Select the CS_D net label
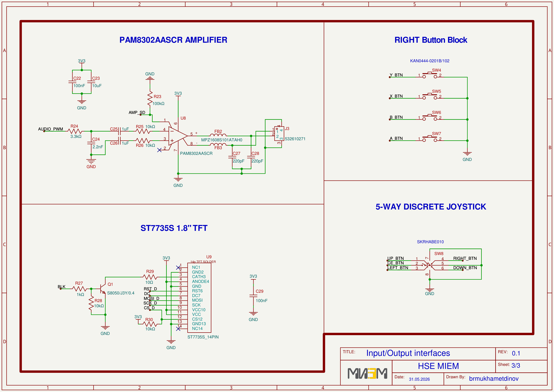The image size is (554, 392). click(x=149, y=308)
